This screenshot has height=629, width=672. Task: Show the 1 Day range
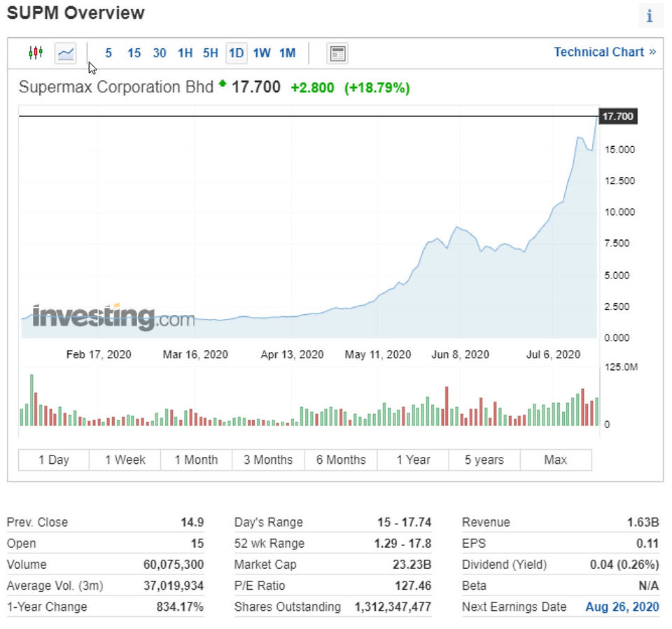coord(54,460)
